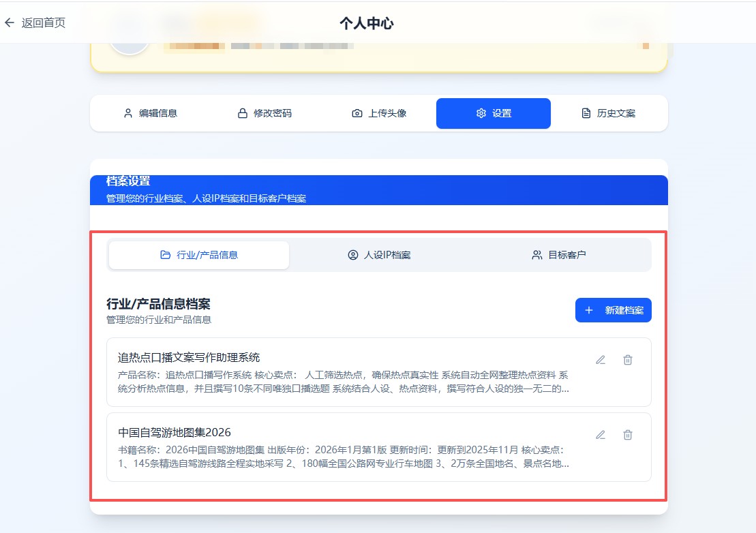Click the gear icon on 设置
Screen dimensions: 756x533
(481, 113)
